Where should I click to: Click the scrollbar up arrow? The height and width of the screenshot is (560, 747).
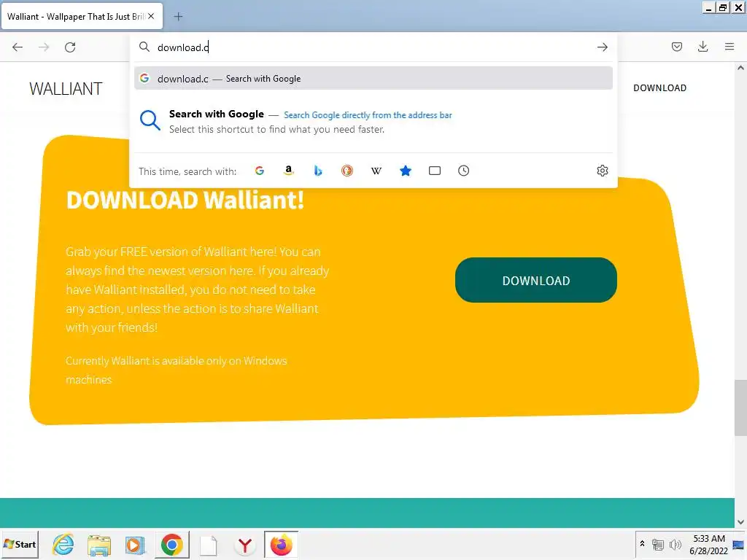[x=740, y=68]
